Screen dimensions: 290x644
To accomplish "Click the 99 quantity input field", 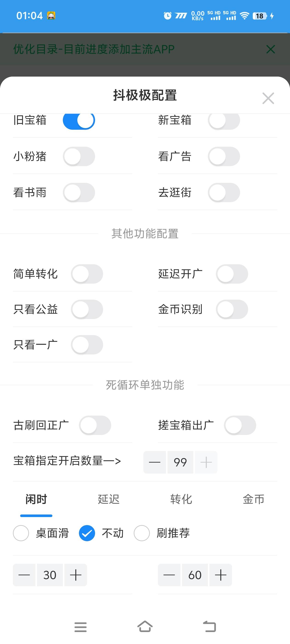I will (x=180, y=462).
